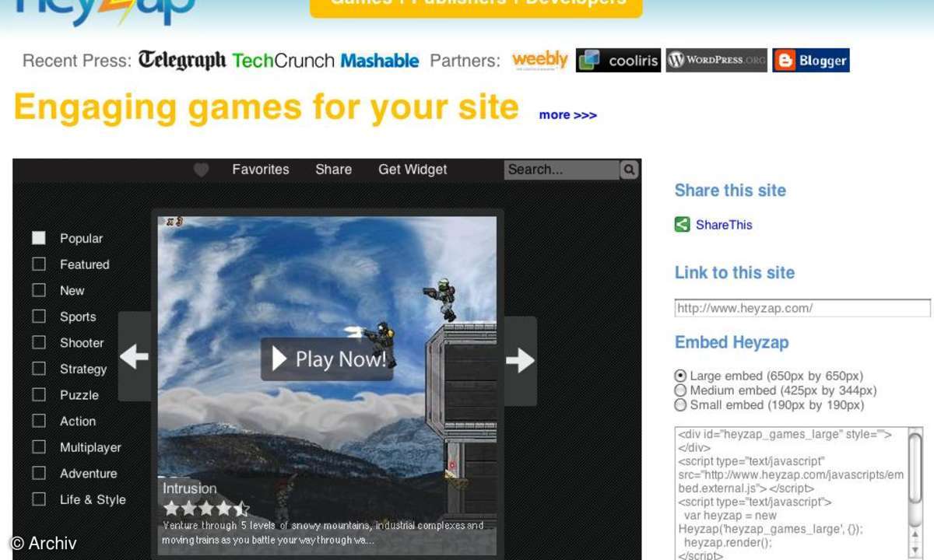Open the WordPress.org partner logo
Image resolution: width=934 pixels, height=560 pixels.
[x=716, y=60]
